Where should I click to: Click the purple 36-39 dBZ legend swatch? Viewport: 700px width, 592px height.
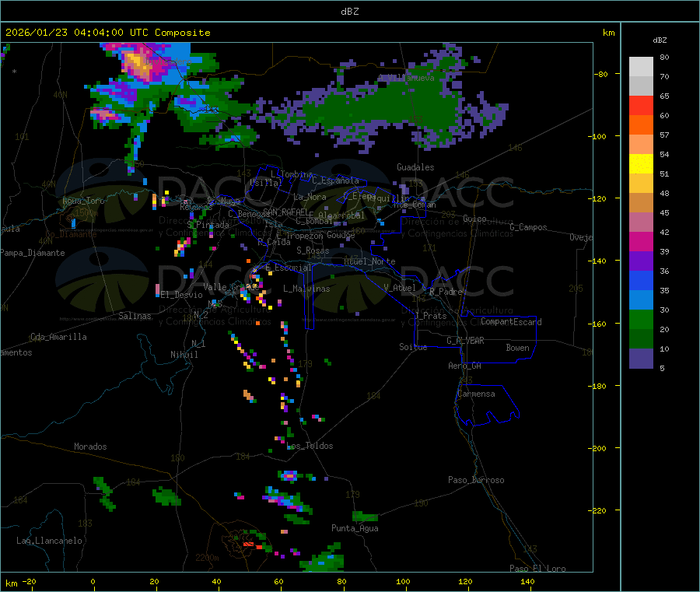641,261
